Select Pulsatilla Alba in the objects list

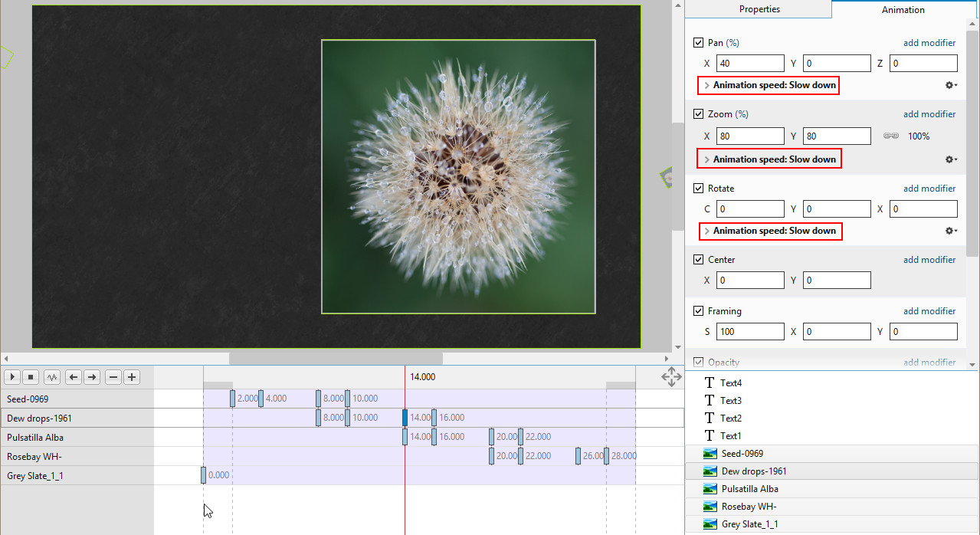pos(749,489)
